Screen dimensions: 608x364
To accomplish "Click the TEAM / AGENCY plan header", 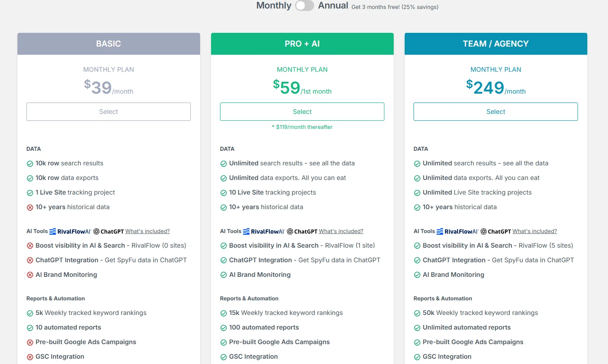I will (x=496, y=44).
